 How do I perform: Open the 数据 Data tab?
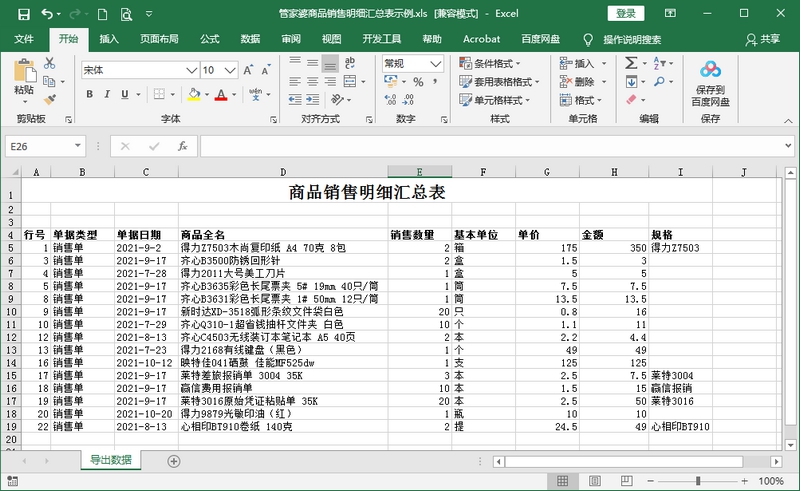coord(250,39)
